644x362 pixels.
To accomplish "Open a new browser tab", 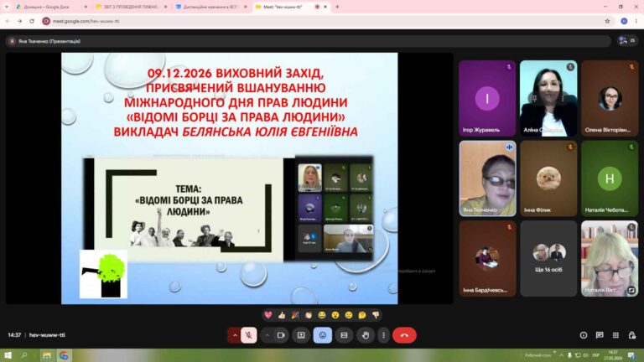I will click(x=337, y=7).
